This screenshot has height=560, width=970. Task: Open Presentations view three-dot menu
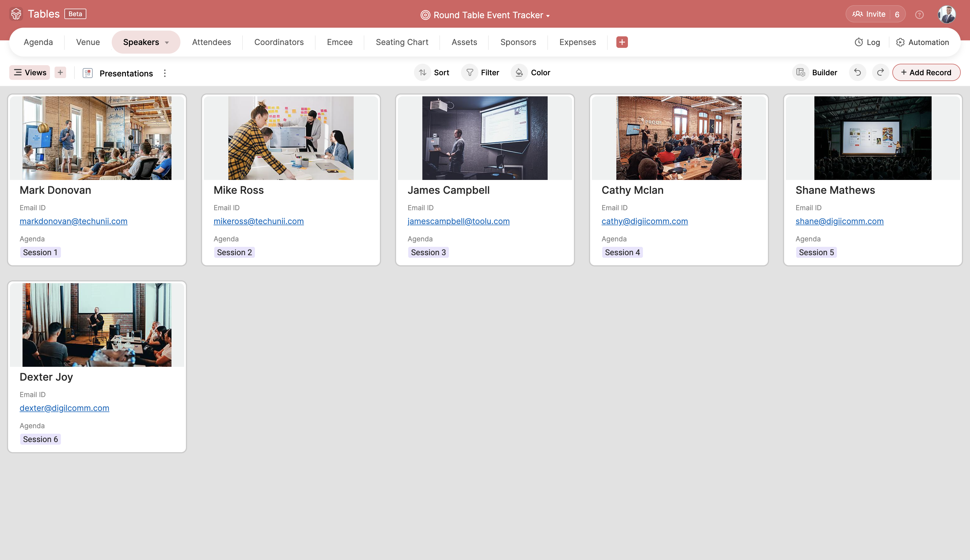pos(165,73)
